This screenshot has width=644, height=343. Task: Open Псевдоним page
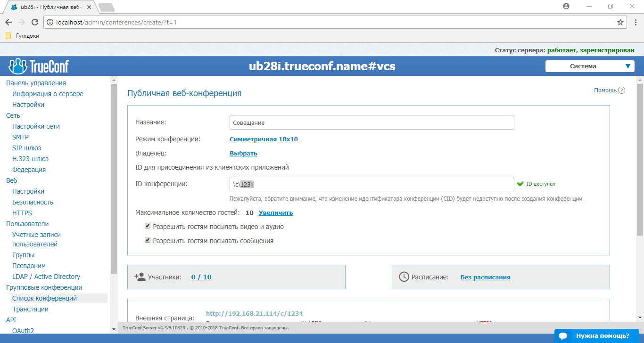pyautogui.click(x=29, y=266)
